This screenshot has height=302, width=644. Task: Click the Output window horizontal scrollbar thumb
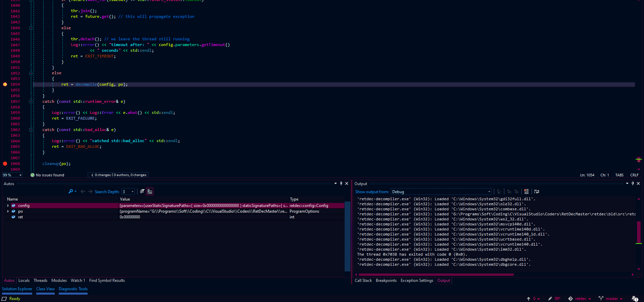[x=436, y=274]
